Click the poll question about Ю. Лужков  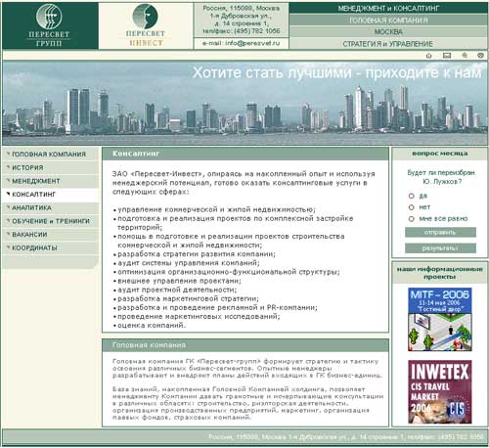441,177
